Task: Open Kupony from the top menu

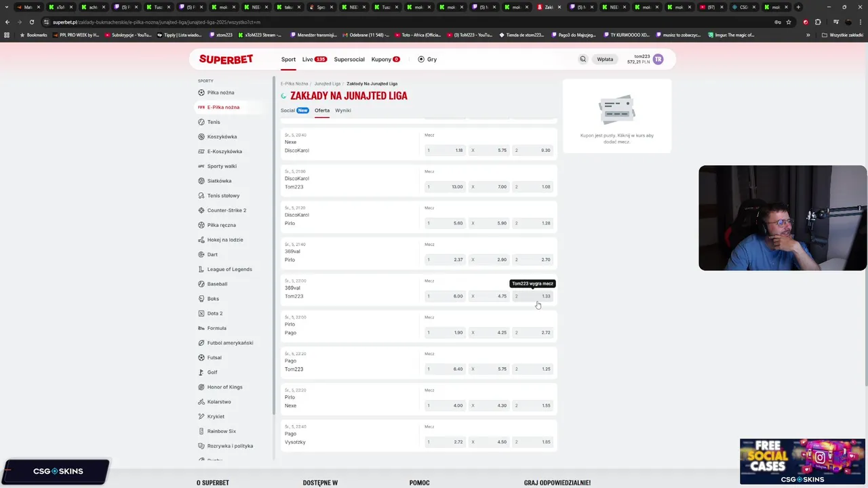Action: click(385, 59)
